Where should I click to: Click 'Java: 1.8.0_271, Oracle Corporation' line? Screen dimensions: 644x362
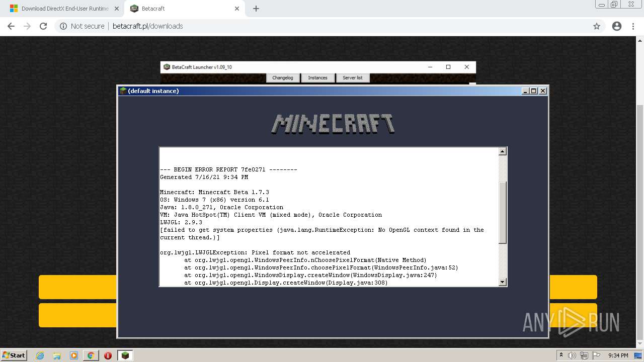(x=221, y=207)
